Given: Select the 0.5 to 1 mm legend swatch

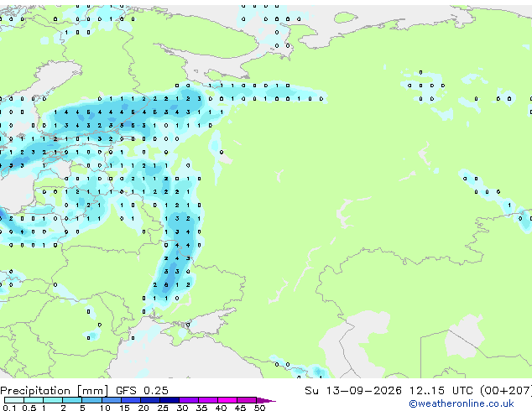Looking at the screenshot, I should tap(34, 400).
